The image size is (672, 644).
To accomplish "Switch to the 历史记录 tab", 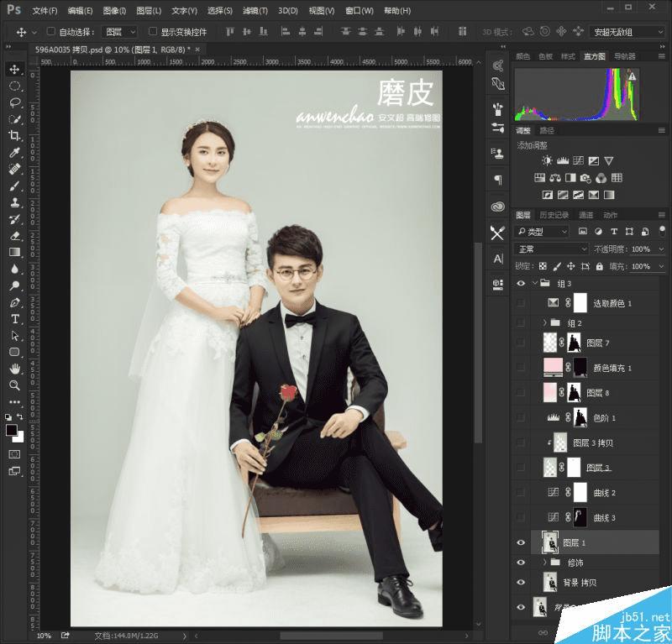I will pos(554,215).
